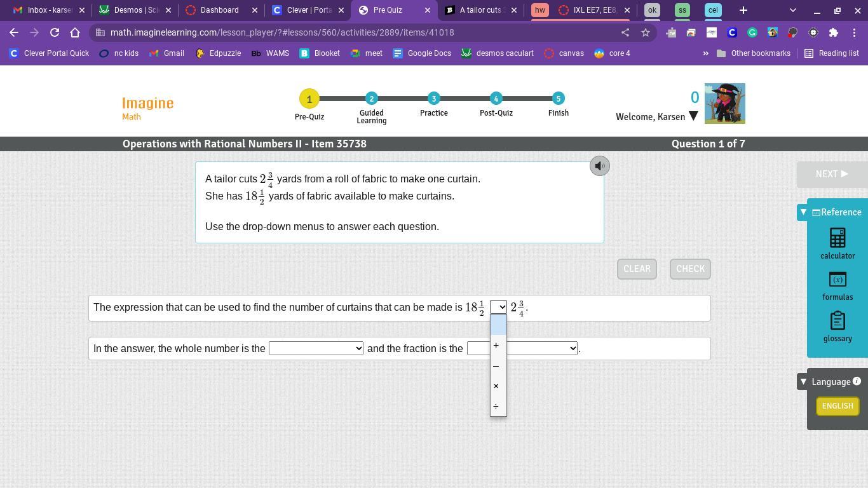Click the Imagine Math logo
The image size is (868, 488).
[x=147, y=108]
